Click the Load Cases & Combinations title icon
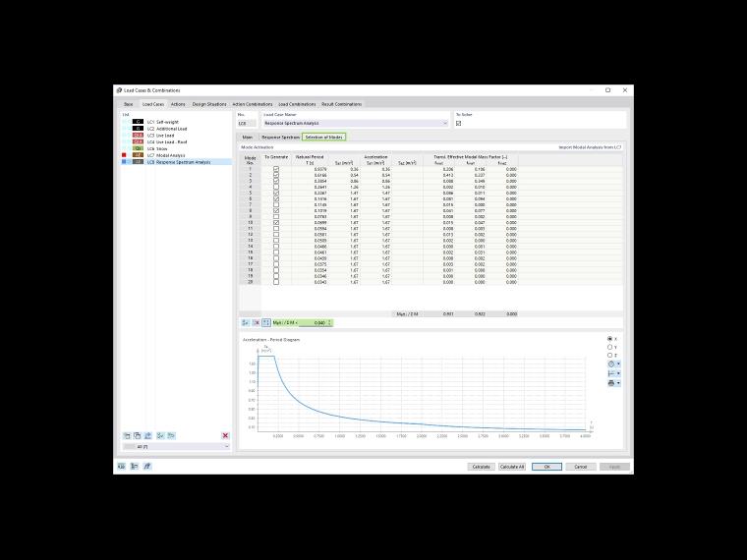The image size is (747, 560). tap(119, 90)
